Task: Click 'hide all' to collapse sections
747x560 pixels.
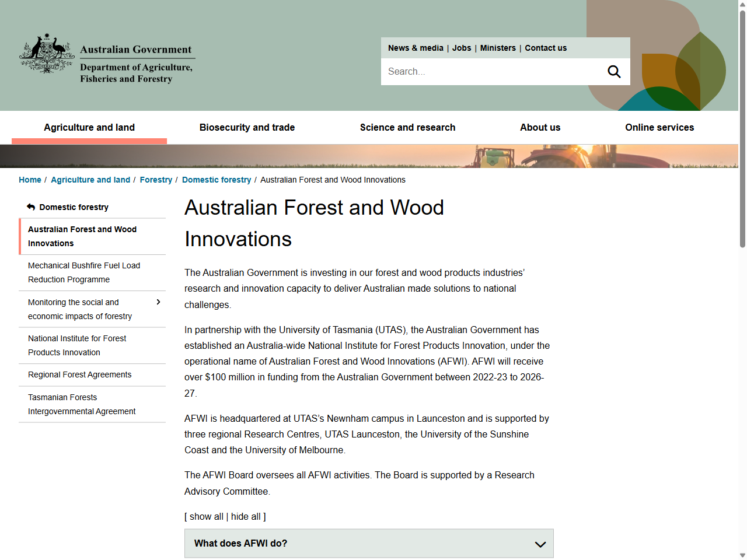Action: click(x=246, y=516)
